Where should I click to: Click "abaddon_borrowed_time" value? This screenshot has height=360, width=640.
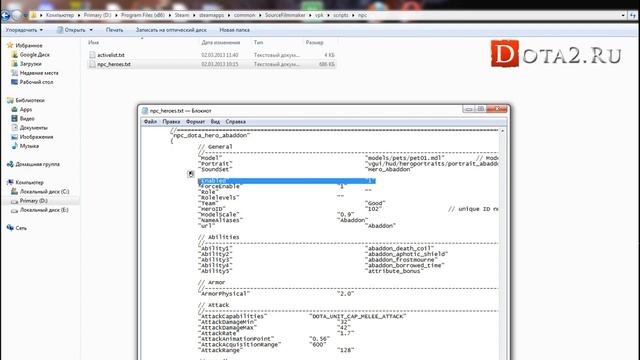click(405, 265)
